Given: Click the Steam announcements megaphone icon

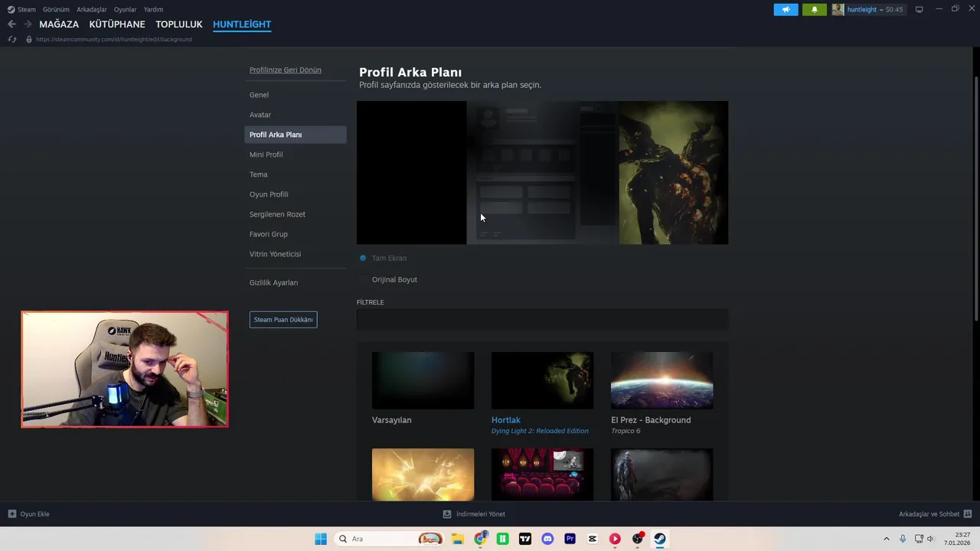Looking at the screenshot, I should (786, 9).
